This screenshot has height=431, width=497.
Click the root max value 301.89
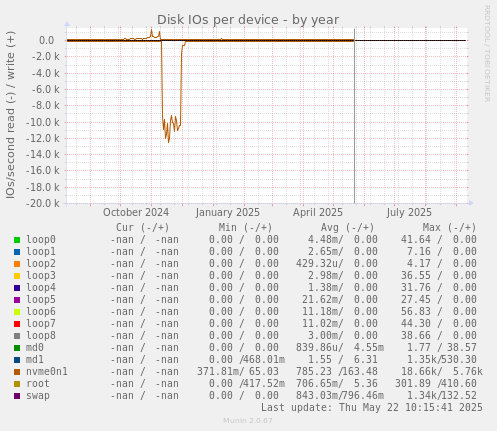click(x=413, y=384)
